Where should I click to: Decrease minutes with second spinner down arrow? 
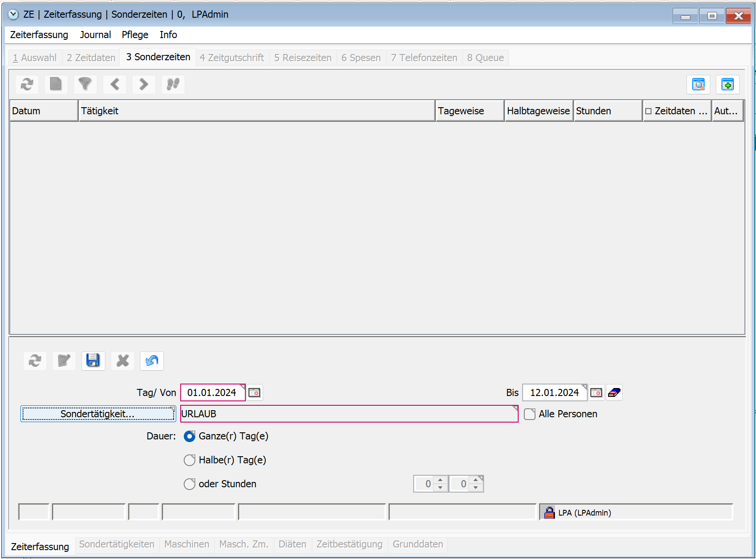[x=476, y=488]
